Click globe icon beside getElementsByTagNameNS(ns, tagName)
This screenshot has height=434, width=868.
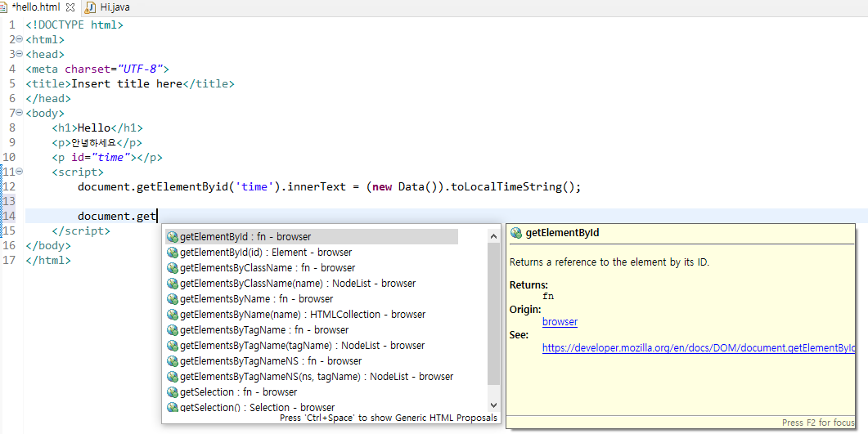pos(172,376)
